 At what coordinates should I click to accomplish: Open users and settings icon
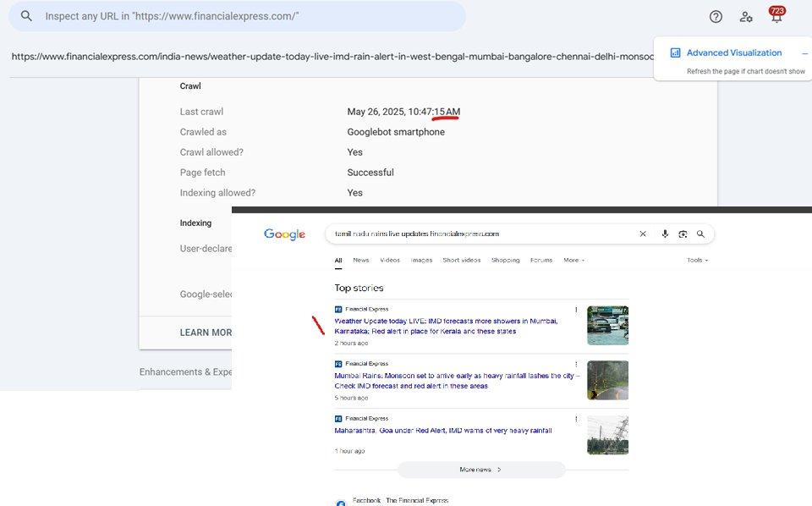tap(746, 17)
